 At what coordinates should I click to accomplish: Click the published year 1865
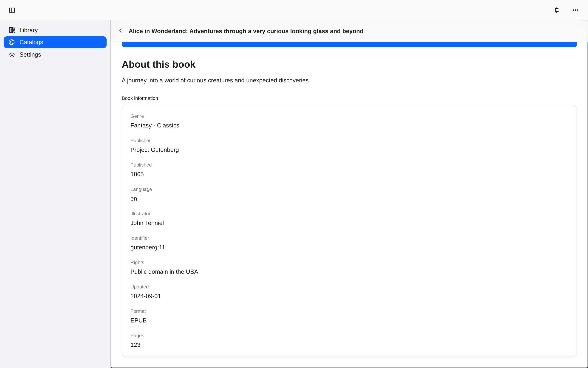[137, 174]
